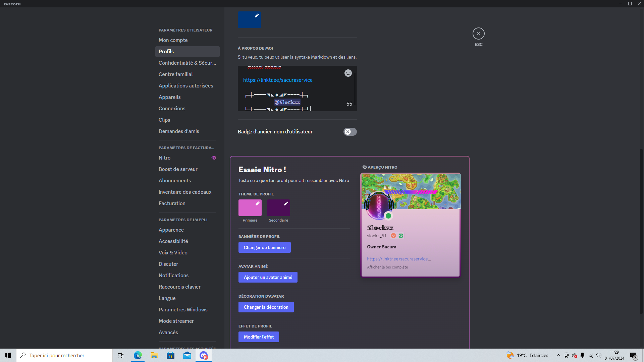Open Apparence settings
Screen dimensions: 644x362
(187, 230)
